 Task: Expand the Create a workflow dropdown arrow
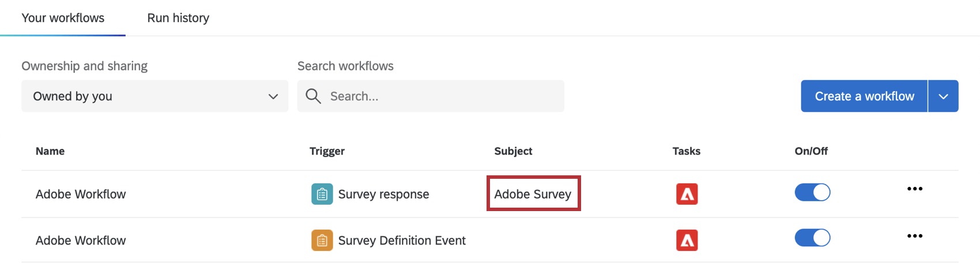pyautogui.click(x=943, y=96)
